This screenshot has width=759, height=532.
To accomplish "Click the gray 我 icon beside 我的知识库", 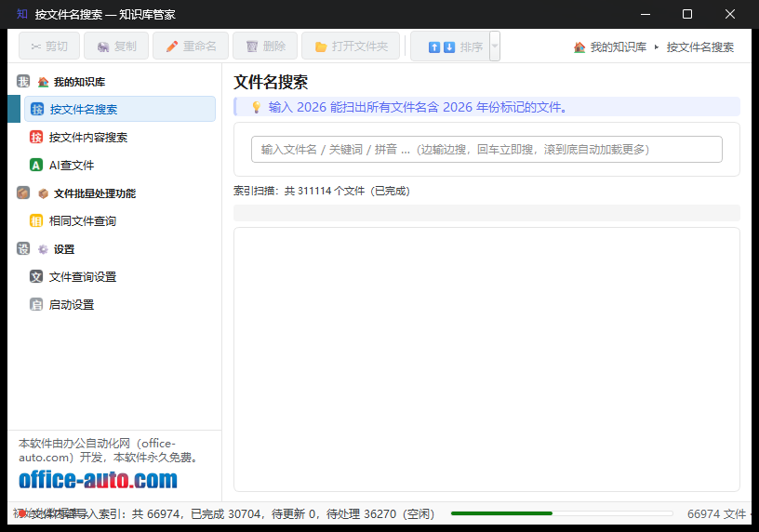I will pyautogui.click(x=23, y=81).
